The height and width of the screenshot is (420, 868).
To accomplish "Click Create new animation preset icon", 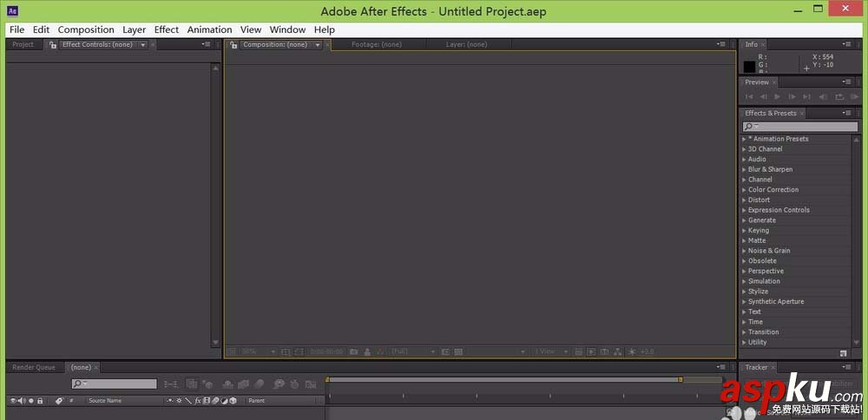I will [843, 352].
